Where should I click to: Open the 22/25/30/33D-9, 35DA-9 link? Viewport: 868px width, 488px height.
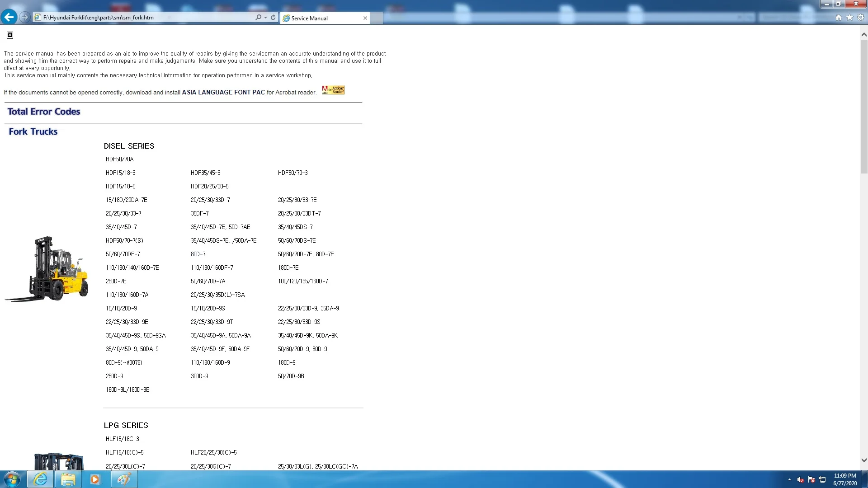(308, 308)
